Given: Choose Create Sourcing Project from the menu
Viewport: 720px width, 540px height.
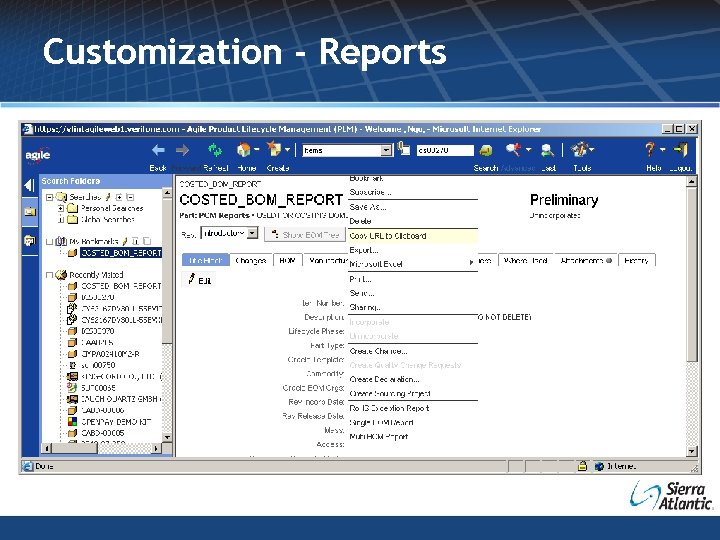Looking at the screenshot, I should click(x=413, y=394).
